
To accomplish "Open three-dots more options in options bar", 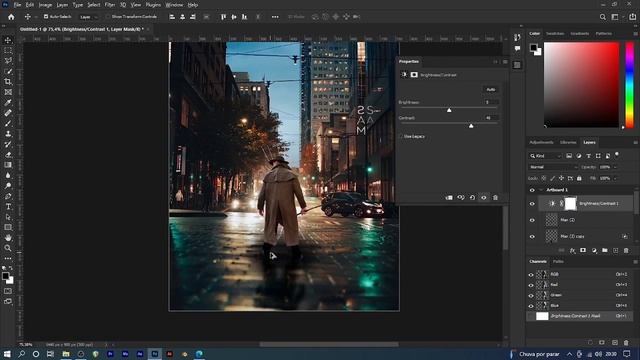I will (x=275, y=17).
